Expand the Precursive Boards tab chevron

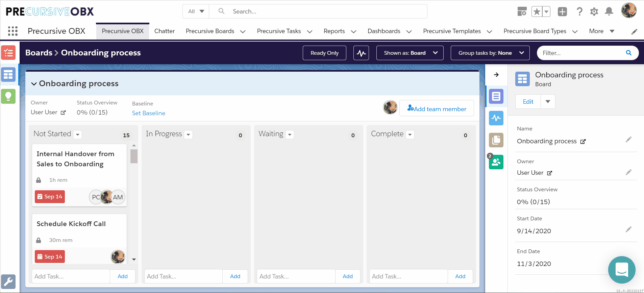[243, 31]
